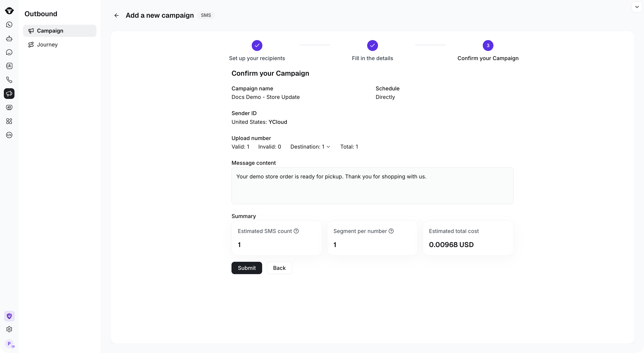This screenshot has height=353, width=644.
Task: Open the developer code icon in the sidebar
Action: pyautogui.click(x=9, y=135)
